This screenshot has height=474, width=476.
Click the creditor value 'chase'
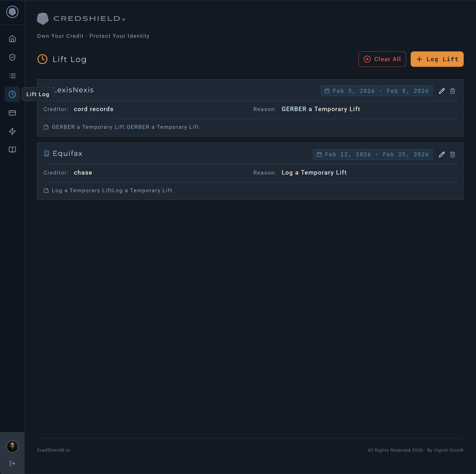(x=83, y=172)
